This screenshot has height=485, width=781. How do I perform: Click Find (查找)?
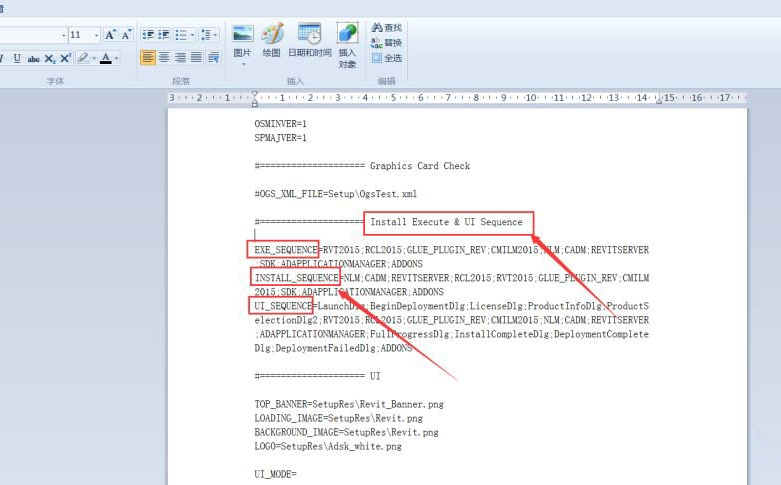pyautogui.click(x=387, y=27)
